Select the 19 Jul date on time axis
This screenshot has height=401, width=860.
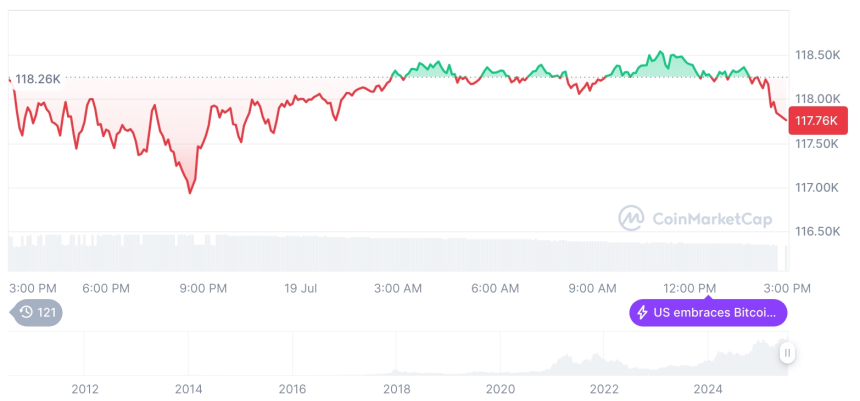point(301,288)
